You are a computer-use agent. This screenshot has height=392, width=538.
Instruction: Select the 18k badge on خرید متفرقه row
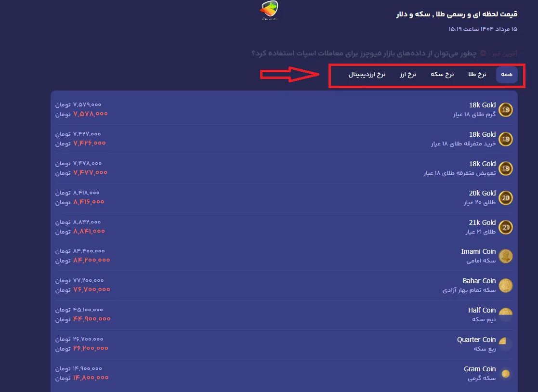click(506, 139)
